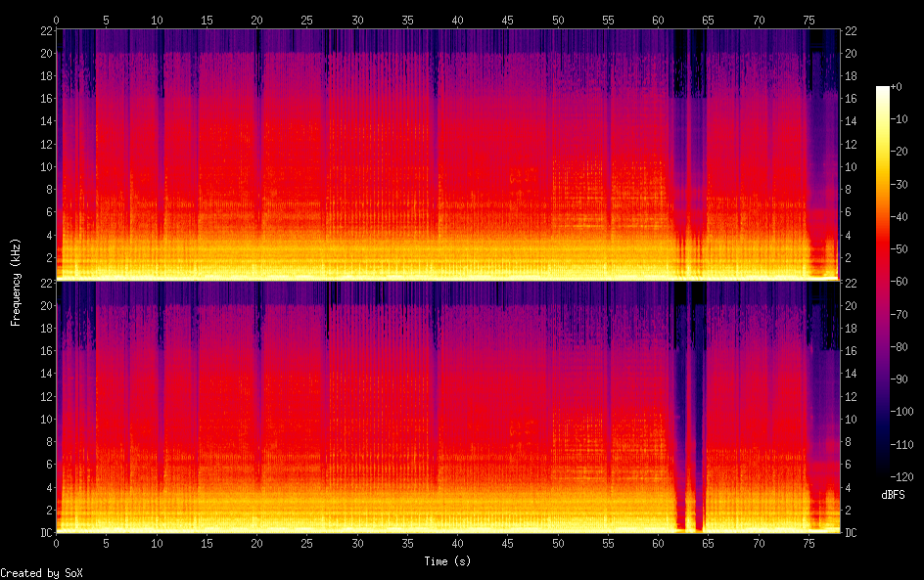Click the "-10" color scale label
Viewport: 924px width, 580px height.
click(x=900, y=119)
